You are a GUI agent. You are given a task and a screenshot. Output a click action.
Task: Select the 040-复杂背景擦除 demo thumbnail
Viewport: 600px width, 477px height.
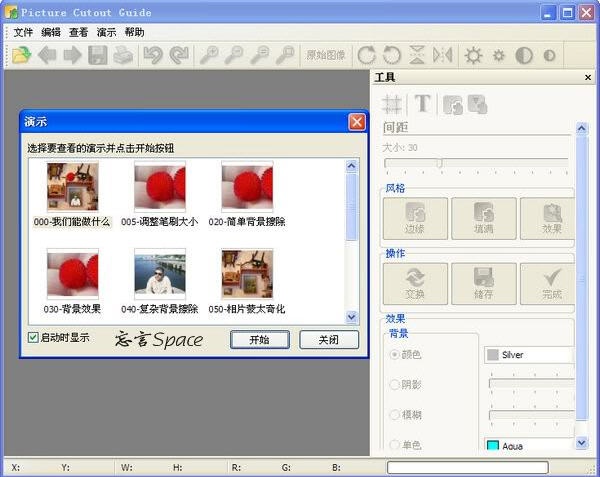160,275
